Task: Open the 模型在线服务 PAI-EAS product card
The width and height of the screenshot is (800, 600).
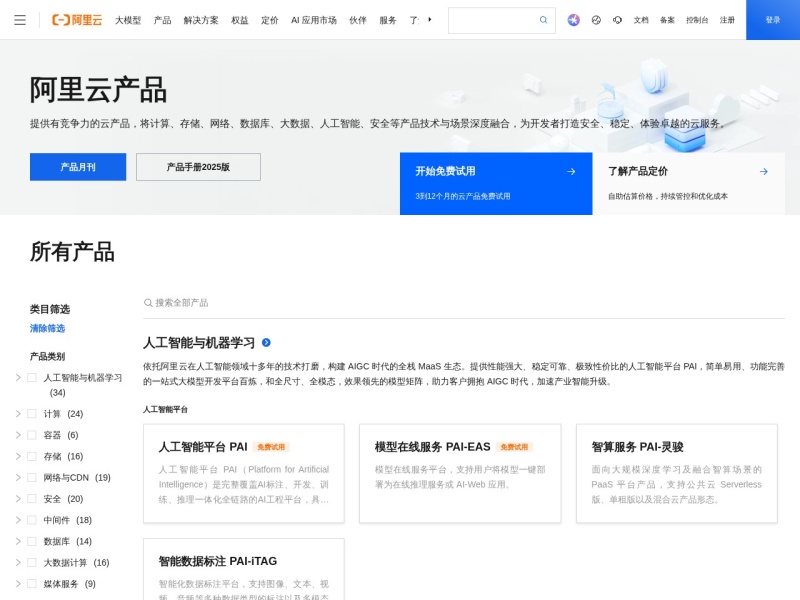Action: tap(460, 473)
